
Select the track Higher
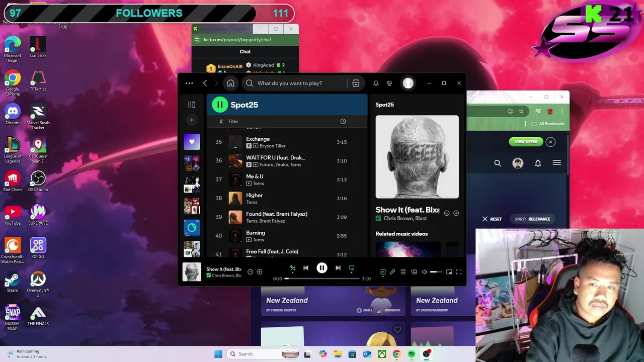coord(287,198)
